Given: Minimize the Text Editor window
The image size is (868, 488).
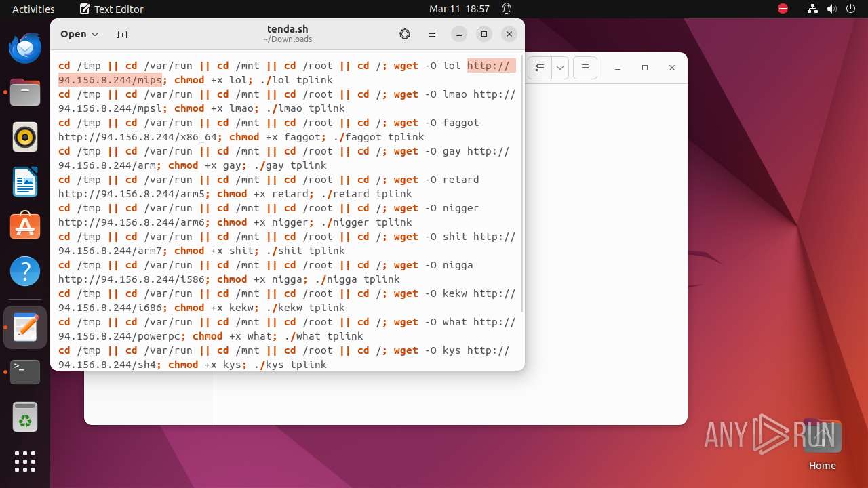Looking at the screenshot, I should click(459, 34).
